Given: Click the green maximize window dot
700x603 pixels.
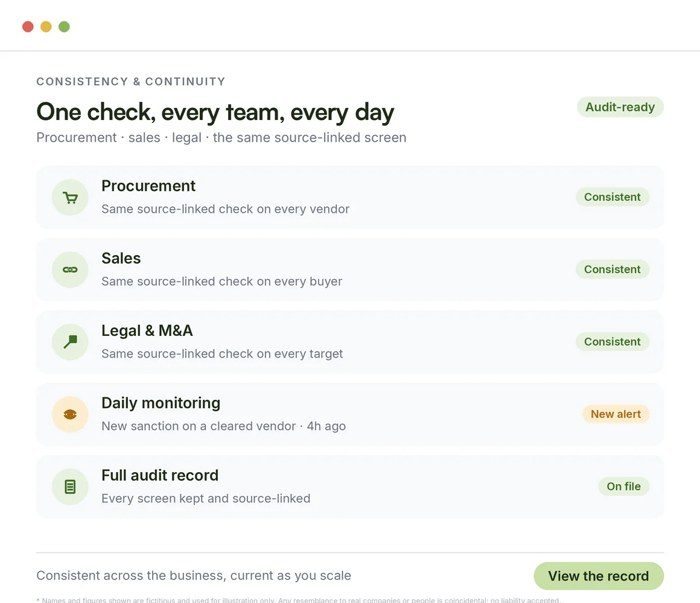Looking at the screenshot, I should click(65, 27).
